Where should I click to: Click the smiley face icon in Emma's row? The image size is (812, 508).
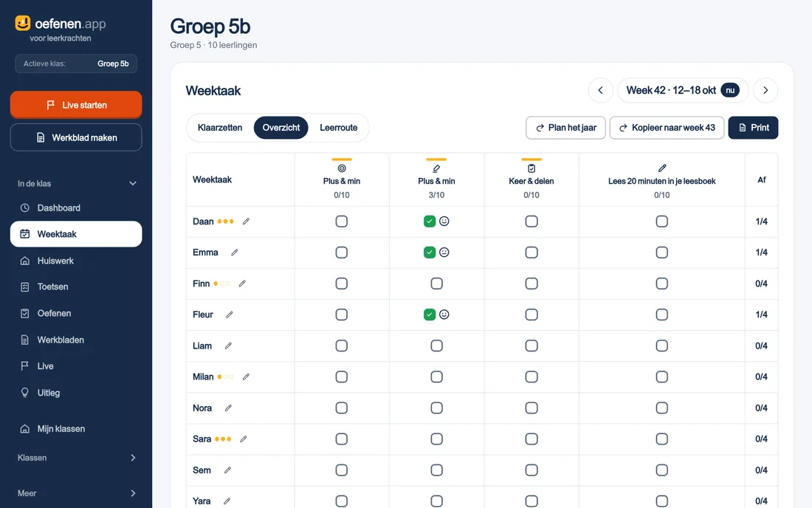(x=444, y=253)
